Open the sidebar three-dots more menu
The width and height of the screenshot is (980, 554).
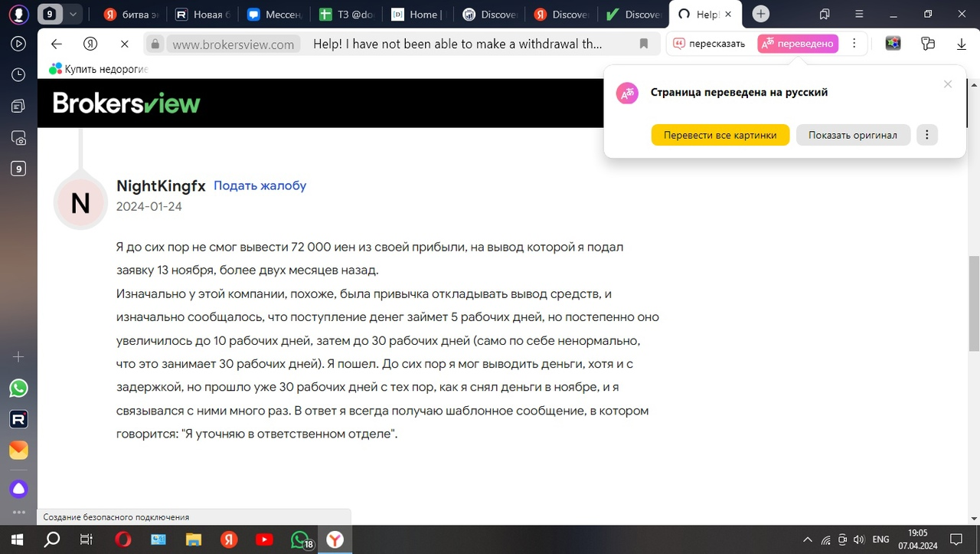[x=18, y=513]
